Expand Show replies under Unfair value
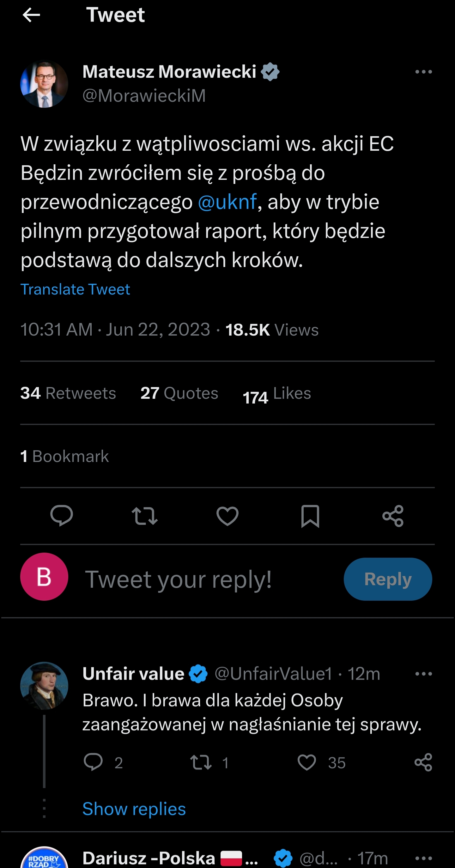This screenshot has height=868, width=455. click(134, 809)
